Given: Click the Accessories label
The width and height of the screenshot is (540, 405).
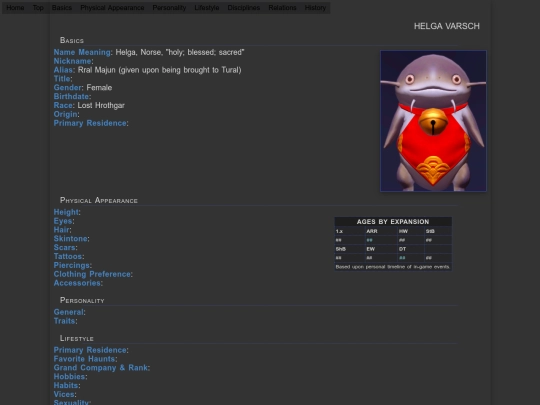Looking at the screenshot, I should point(77,283).
